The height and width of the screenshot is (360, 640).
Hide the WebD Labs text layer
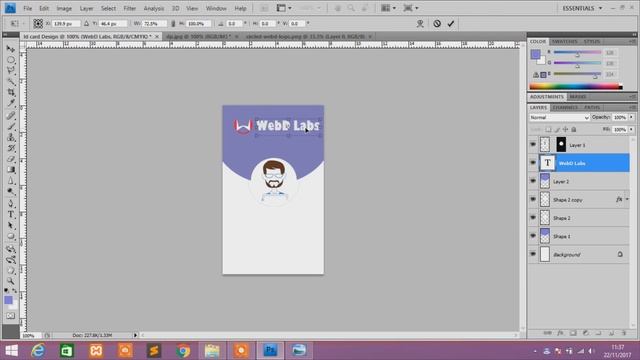tap(533, 163)
